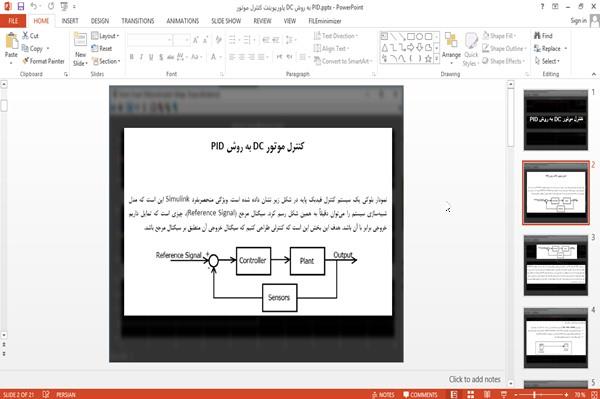Viewport: 600px width, 399px height.
Task: Open the Layout dropdown
Action: 105,36
